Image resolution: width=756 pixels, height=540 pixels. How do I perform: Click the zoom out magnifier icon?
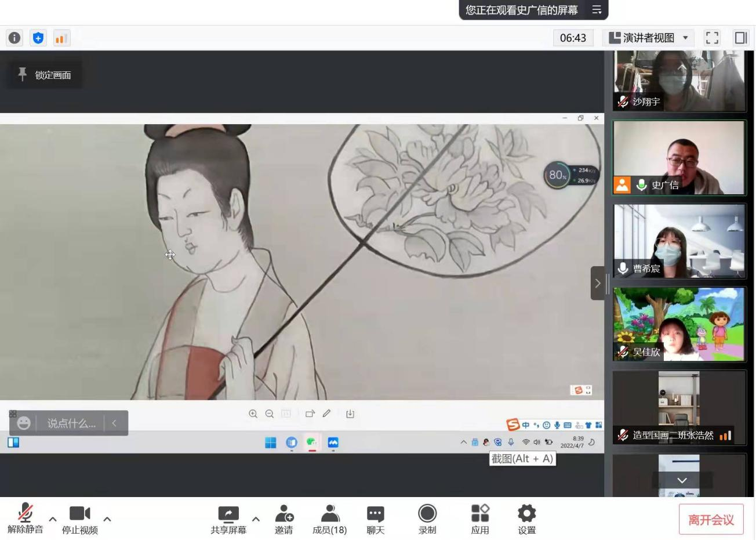tap(270, 414)
